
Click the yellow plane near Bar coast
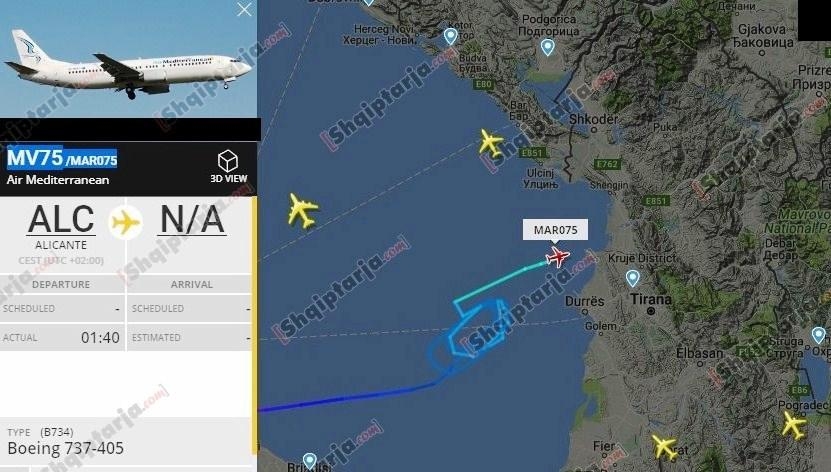click(491, 143)
